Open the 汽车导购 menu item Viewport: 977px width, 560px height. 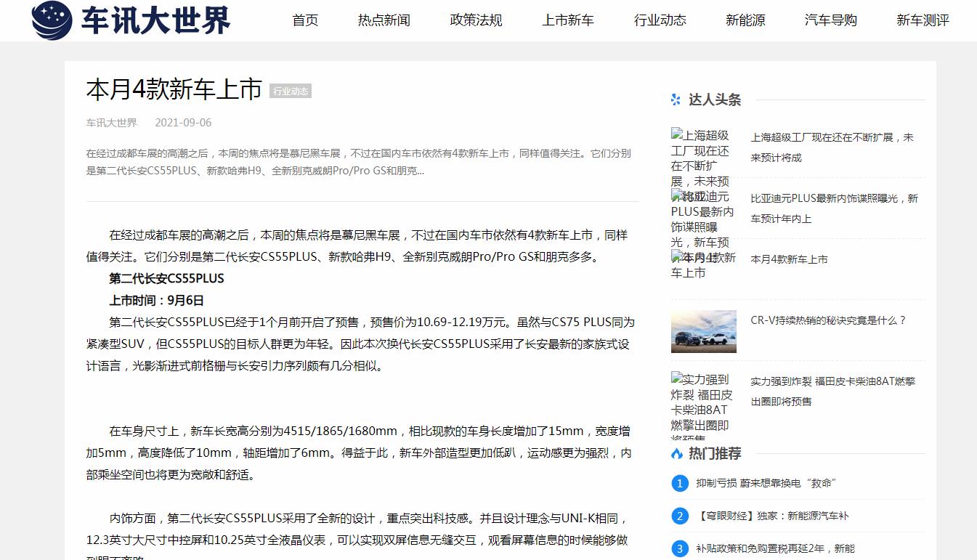pyautogui.click(x=831, y=20)
